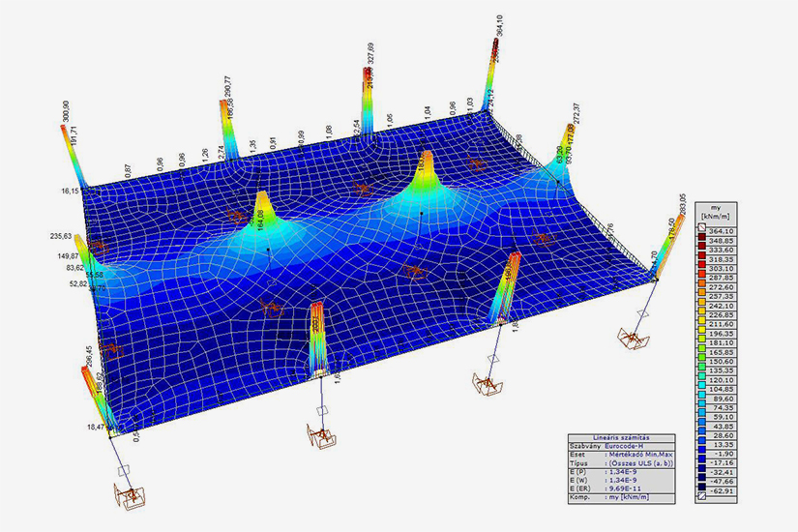Viewport: 798px width, 532px height.
Task: Click the 196.35 yellow legend swatch
Action: [x=699, y=331]
